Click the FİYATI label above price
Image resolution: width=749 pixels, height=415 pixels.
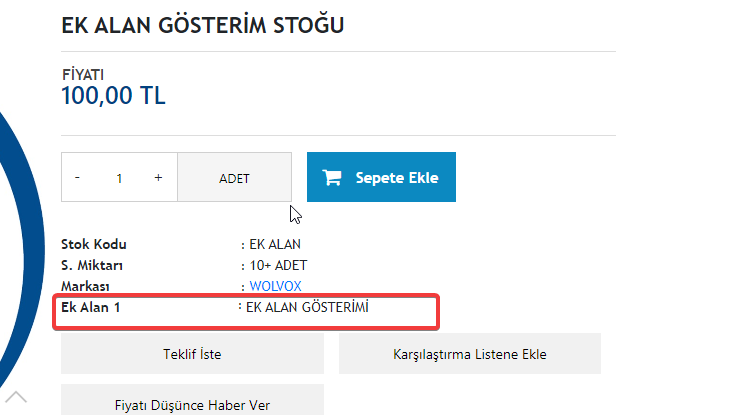tap(83, 75)
